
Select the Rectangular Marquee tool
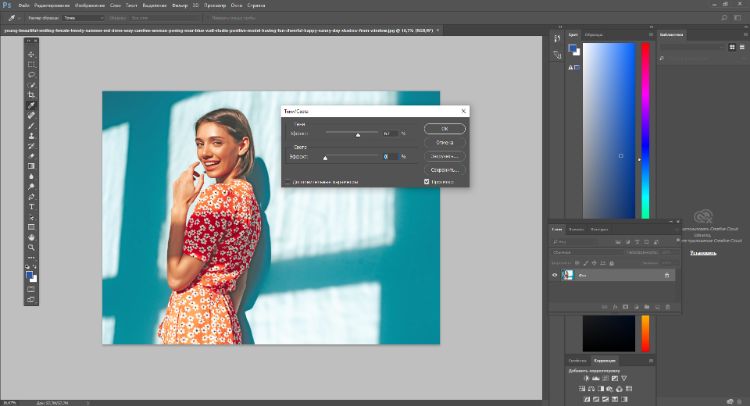coord(31,65)
